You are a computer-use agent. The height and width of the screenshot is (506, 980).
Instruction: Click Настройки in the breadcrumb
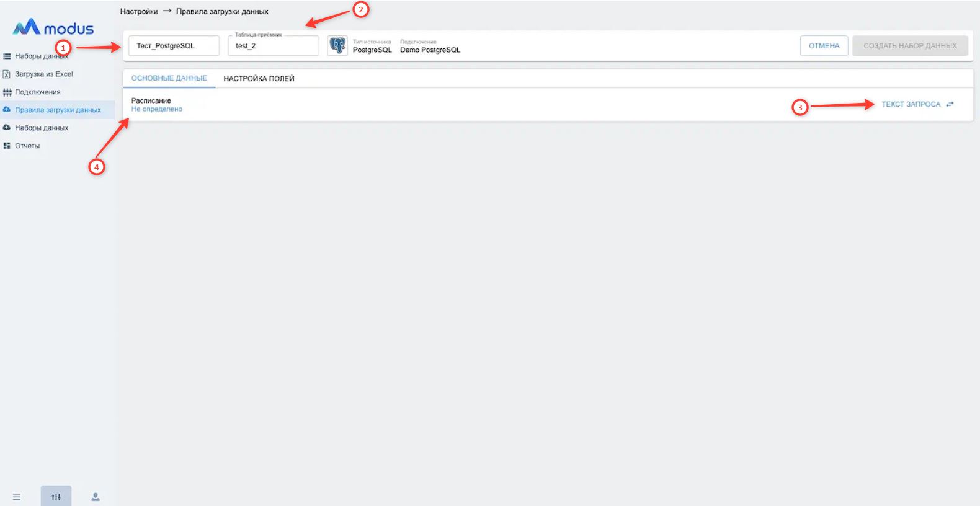(x=139, y=12)
